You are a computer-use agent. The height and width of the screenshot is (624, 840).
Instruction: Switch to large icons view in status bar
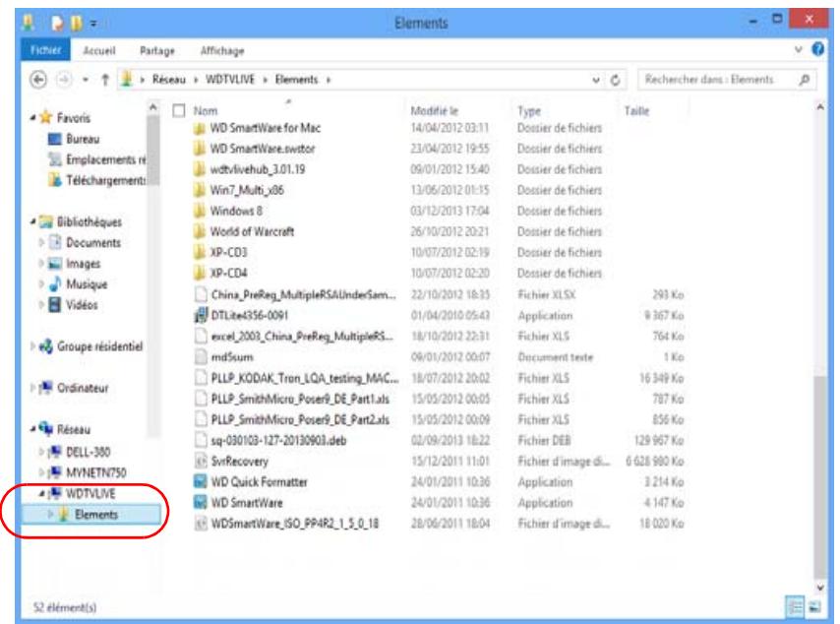tap(814, 607)
